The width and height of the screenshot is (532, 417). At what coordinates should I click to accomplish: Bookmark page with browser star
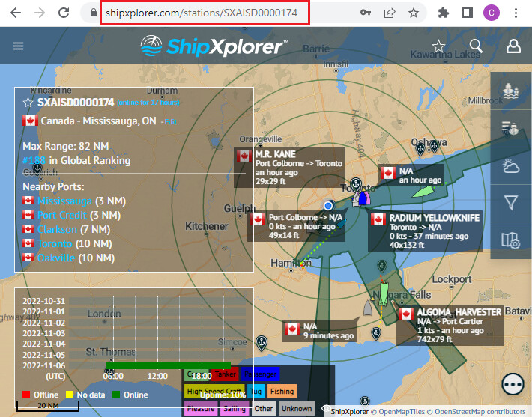(x=414, y=13)
